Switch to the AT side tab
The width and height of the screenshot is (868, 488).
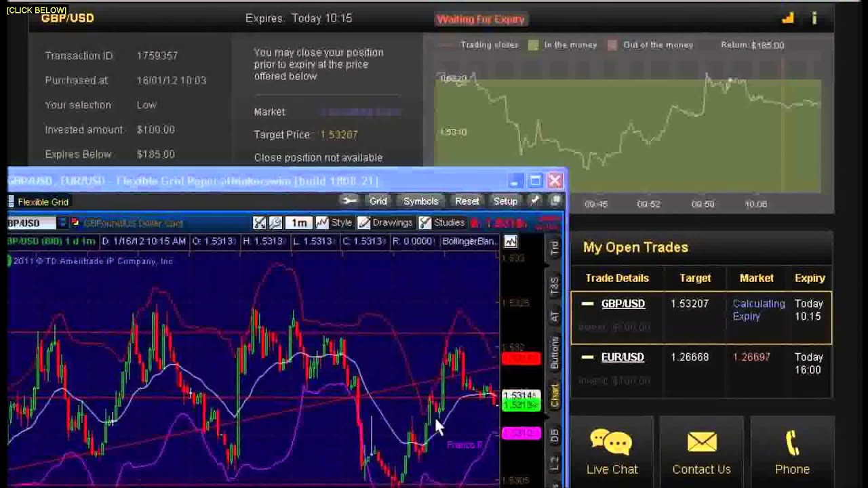tap(555, 317)
